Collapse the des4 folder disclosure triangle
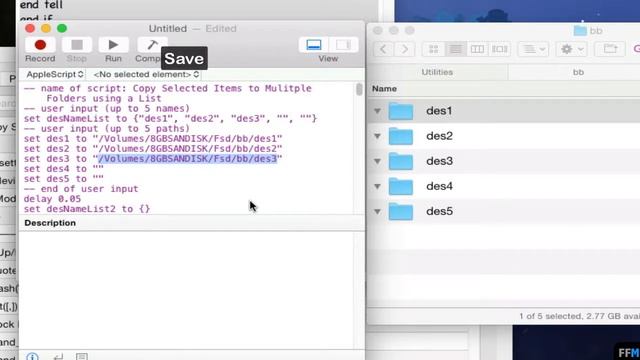Screen dimensions: 640x360 [x=377, y=186]
